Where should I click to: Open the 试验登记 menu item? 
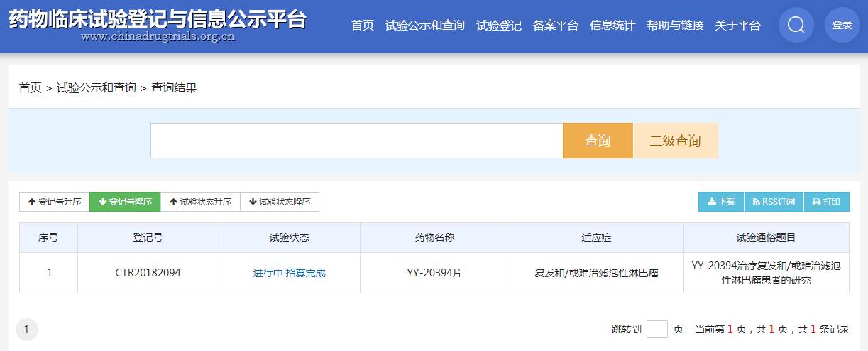pyautogui.click(x=498, y=26)
